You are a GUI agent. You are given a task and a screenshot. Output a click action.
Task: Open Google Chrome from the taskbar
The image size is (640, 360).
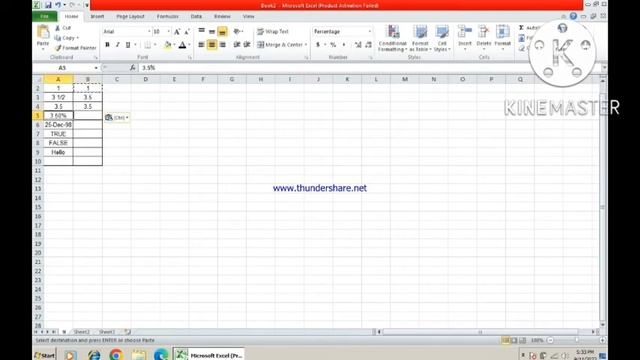click(116, 355)
